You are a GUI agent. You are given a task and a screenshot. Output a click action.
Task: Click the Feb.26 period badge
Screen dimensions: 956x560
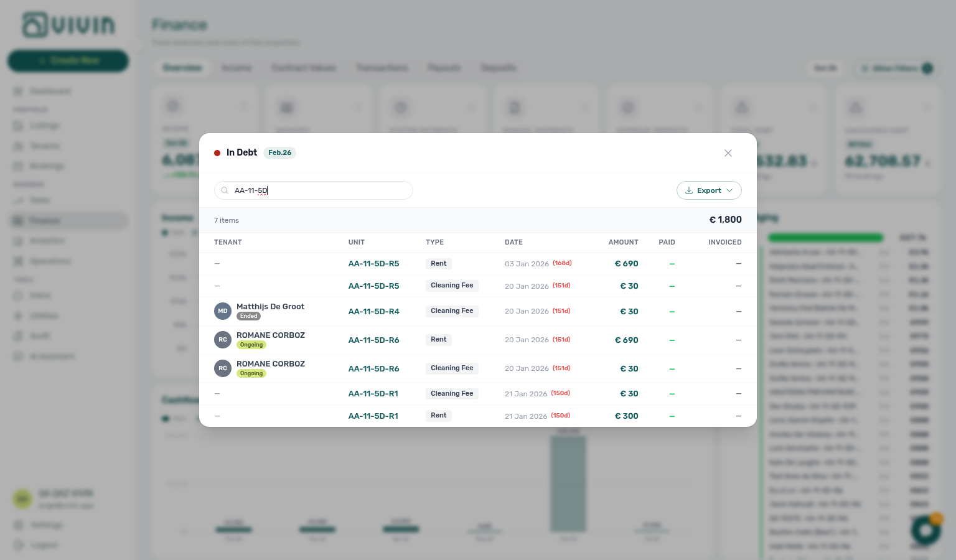click(x=279, y=152)
